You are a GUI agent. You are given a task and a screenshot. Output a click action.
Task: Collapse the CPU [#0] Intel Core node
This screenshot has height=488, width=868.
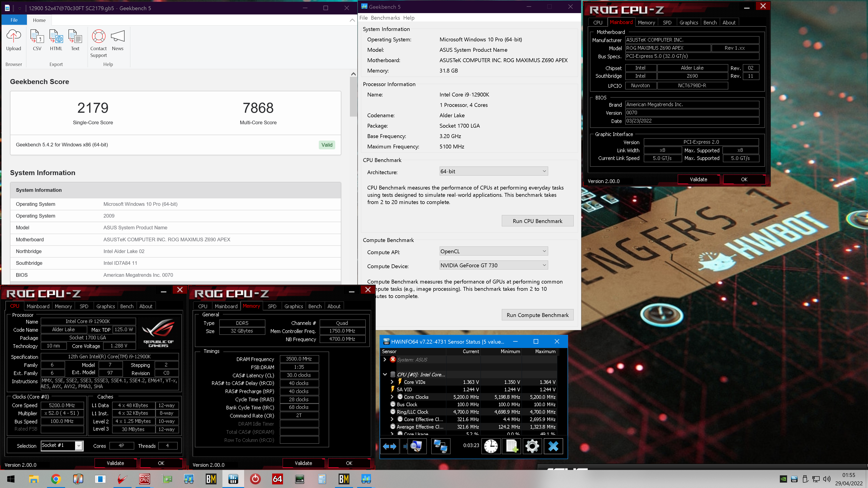click(x=385, y=375)
